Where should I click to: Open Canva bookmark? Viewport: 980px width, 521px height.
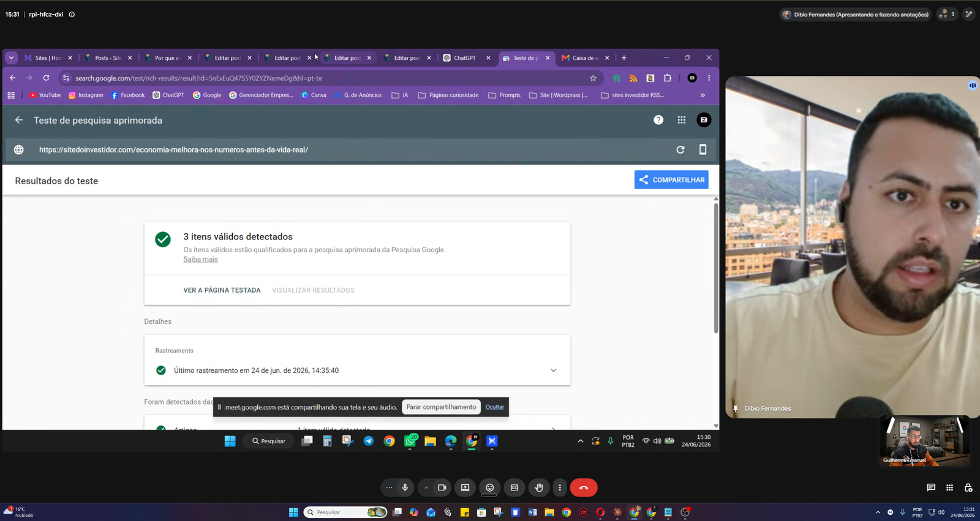point(314,96)
